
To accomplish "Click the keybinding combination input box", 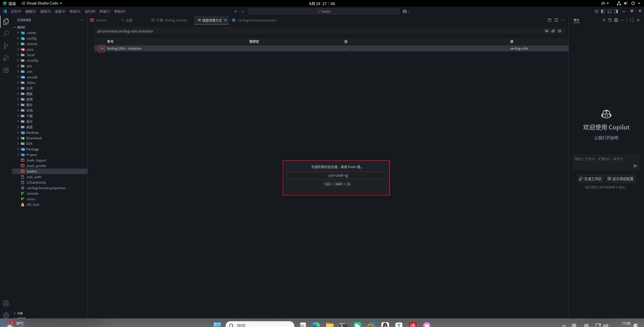I will point(337,175).
